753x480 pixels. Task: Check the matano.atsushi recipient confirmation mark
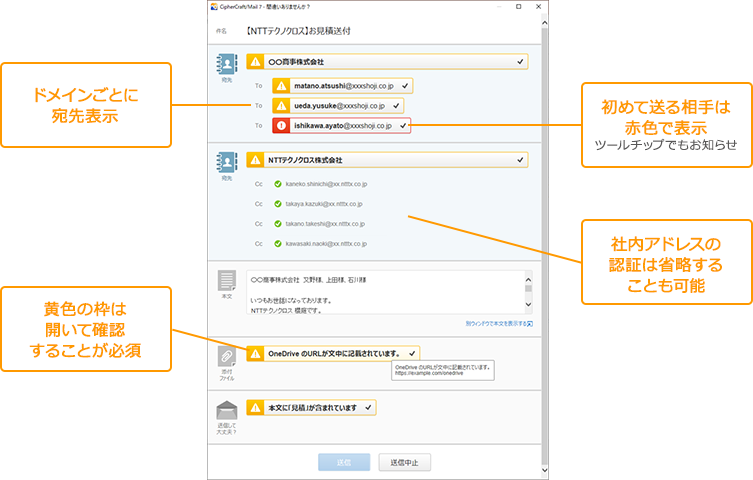coord(405,86)
